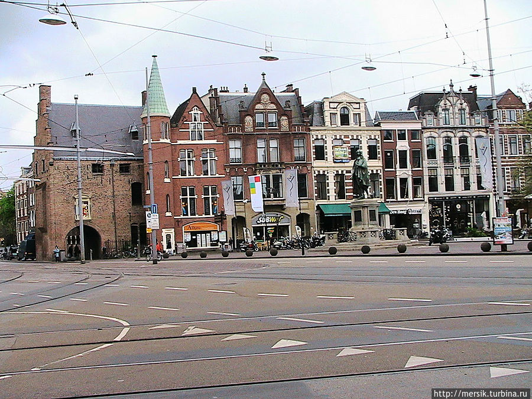Click the Subway restaurant sign
532x399 pixels.
click(x=270, y=219)
